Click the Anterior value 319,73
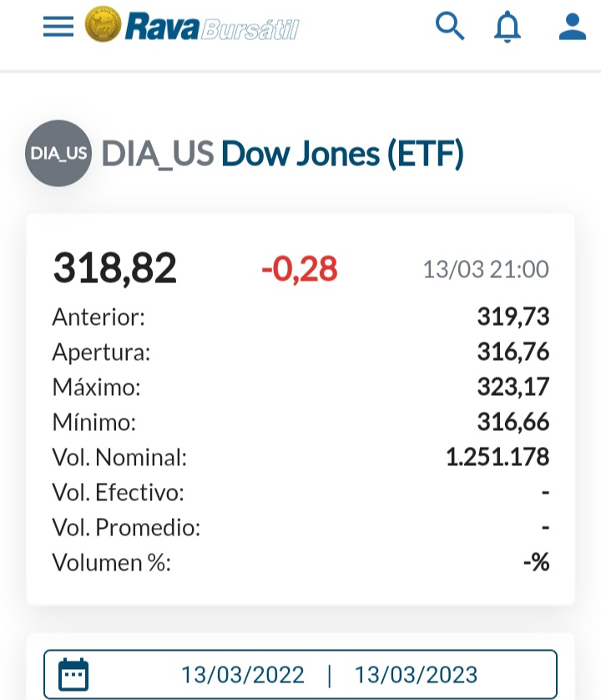This screenshot has height=700, width=601. (513, 317)
